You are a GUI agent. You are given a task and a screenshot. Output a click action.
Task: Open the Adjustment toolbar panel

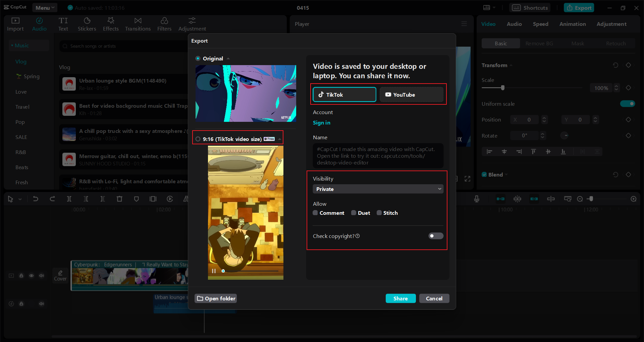pyautogui.click(x=192, y=24)
